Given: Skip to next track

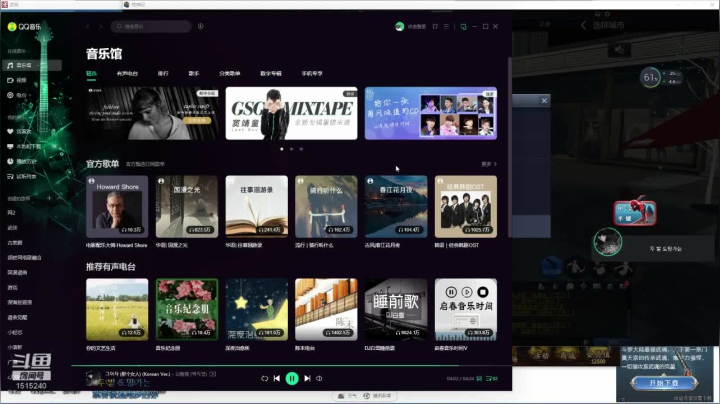Looking at the screenshot, I should point(307,378).
